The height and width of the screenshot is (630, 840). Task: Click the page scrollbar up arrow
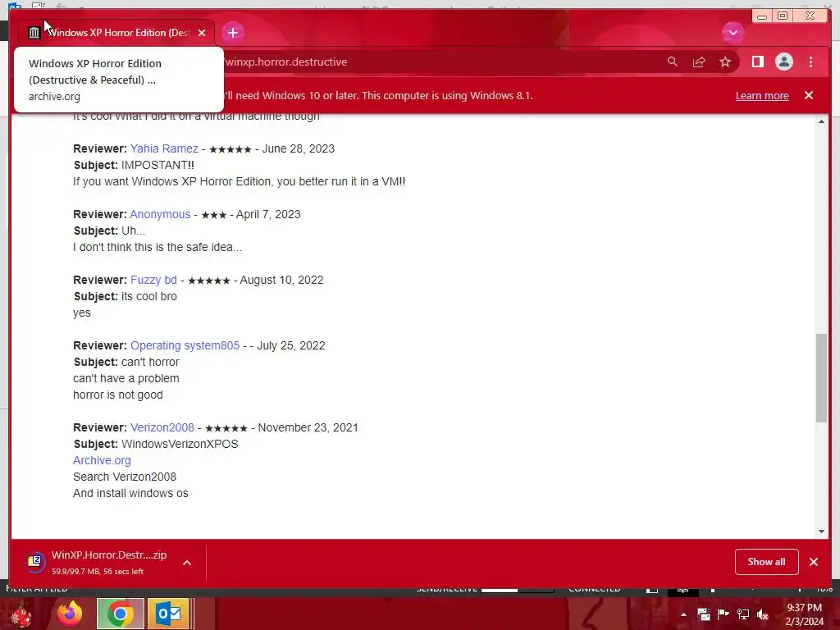pos(821,121)
